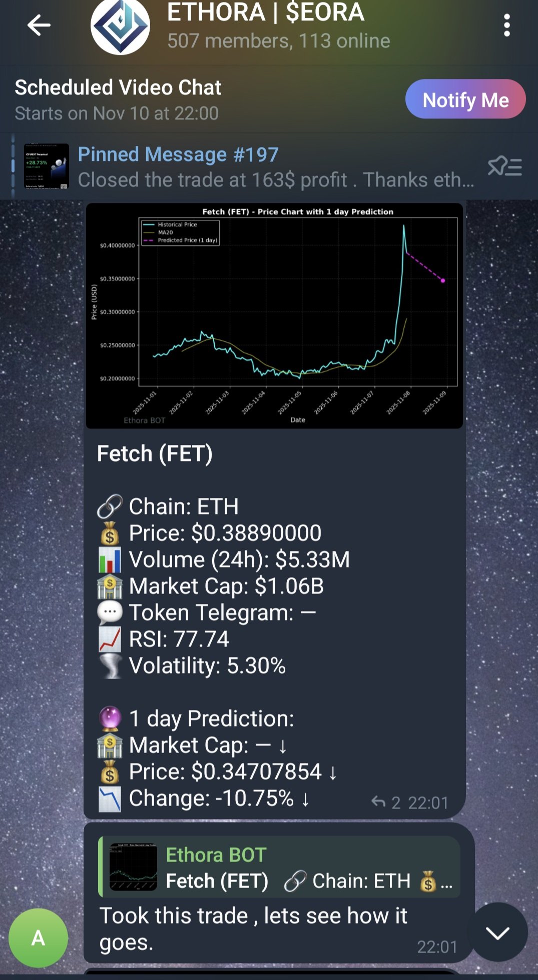This screenshot has height=980, width=538.
Task: Tap the scroll-to-bottom chevron button
Action: (x=497, y=932)
